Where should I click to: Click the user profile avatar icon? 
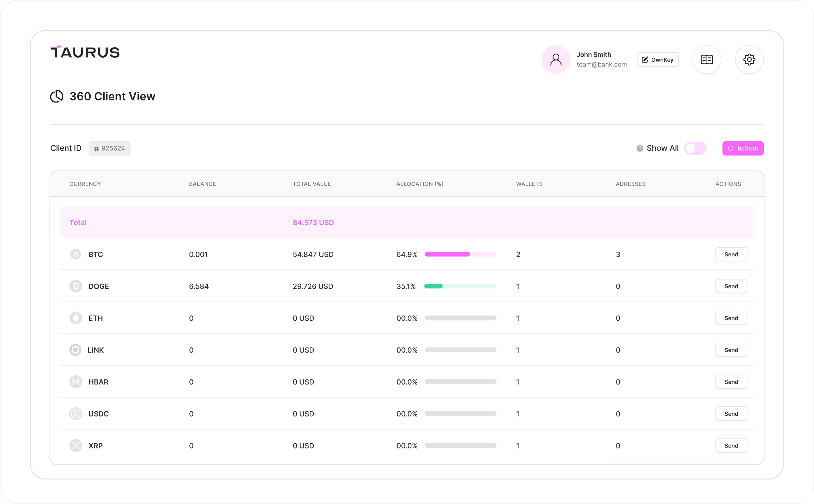[x=556, y=60]
